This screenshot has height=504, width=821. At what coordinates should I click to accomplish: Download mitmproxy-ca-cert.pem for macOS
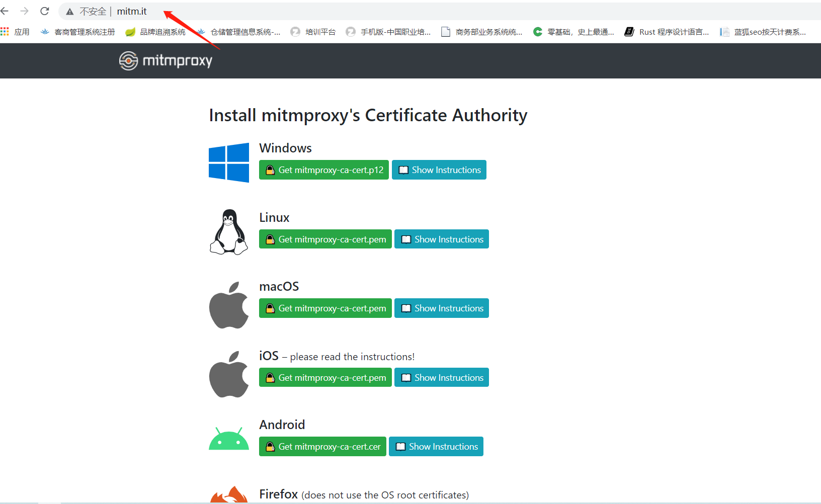(x=325, y=308)
